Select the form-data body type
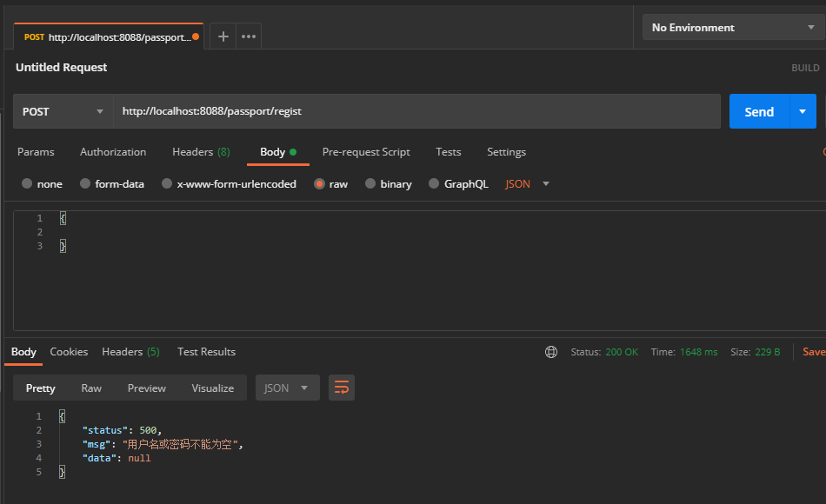The width and height of the screenshot is (826, 504). click(112, 184)
